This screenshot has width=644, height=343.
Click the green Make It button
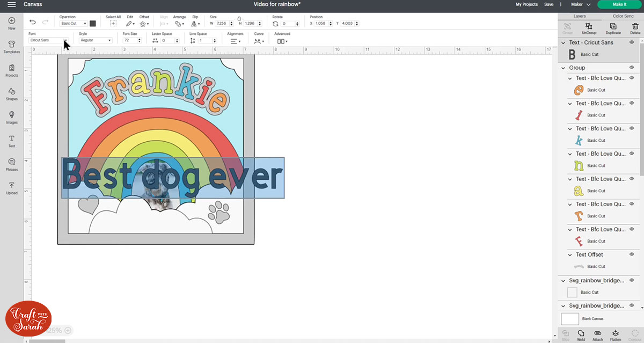[619, 4]
